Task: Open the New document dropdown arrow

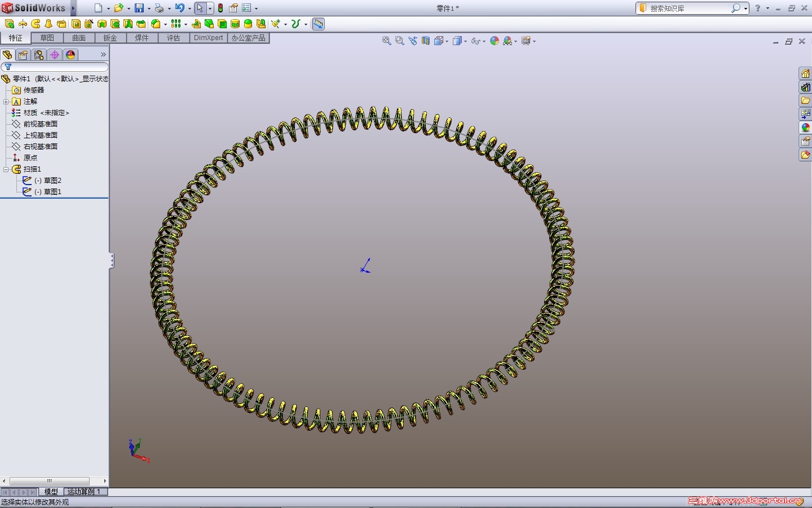Action: pyautogui.click(x=108, y=8)
